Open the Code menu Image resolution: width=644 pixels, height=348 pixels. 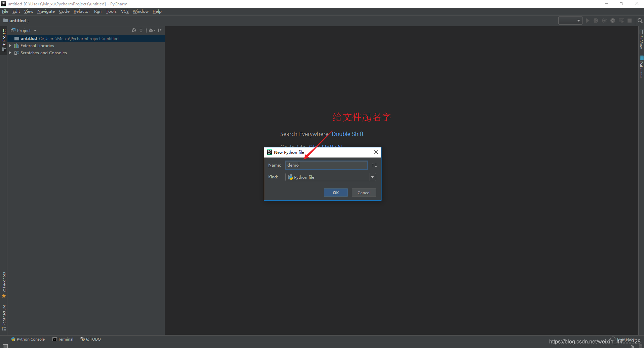click(x=64, y=11)
